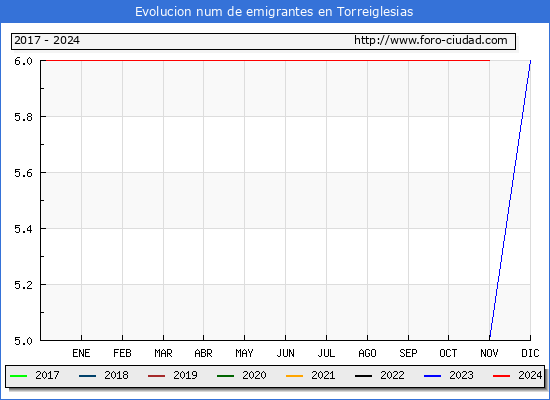Click the 5.8 y-axis value

pos(23,117)
